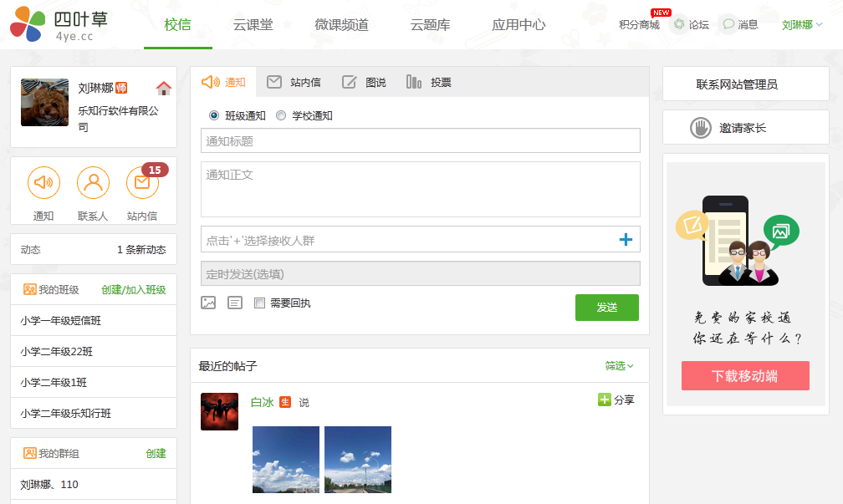The height and width of the screenshot is (504, 843).
Task: Click 刘琳娜's dog profile avatar
Action: pos(44,103)
